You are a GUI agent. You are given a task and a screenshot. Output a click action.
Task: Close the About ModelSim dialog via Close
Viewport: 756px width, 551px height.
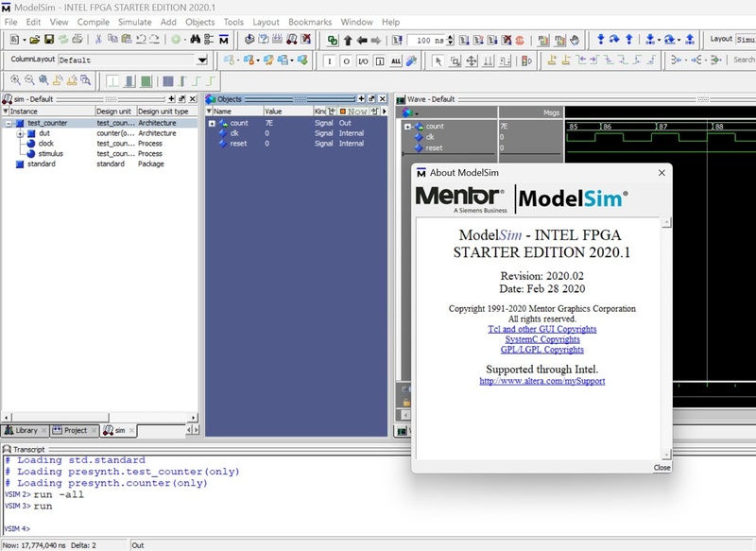(x=661, y=468)
